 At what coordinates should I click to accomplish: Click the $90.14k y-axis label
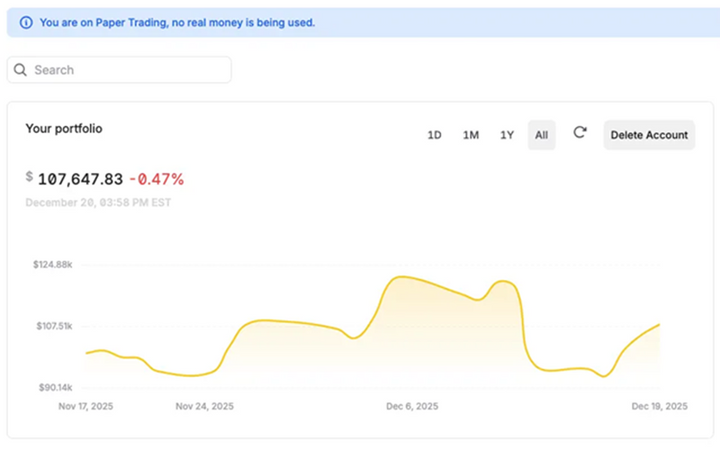click(53, 387)
